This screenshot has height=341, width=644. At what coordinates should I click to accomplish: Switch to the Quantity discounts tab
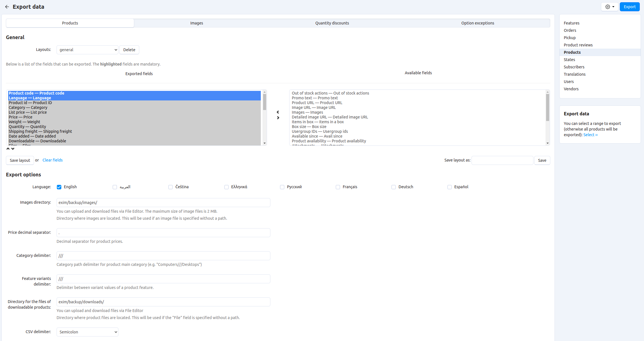click(332, 23)
